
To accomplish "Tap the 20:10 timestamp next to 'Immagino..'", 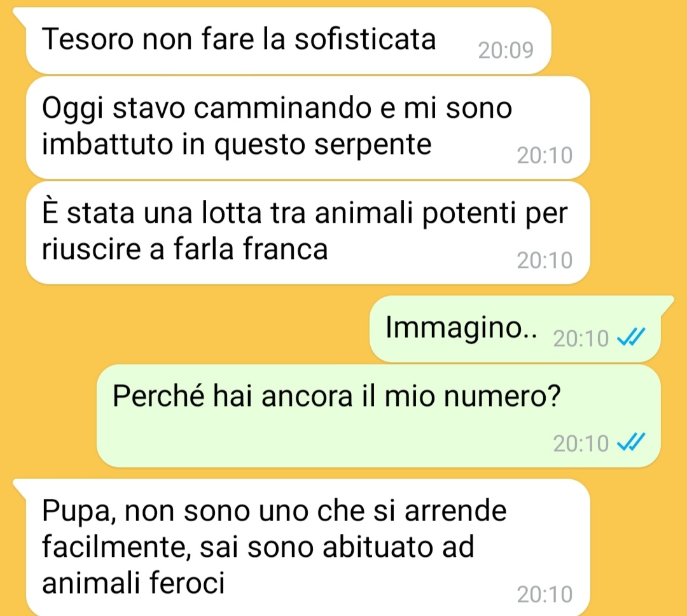I will 581,339.
